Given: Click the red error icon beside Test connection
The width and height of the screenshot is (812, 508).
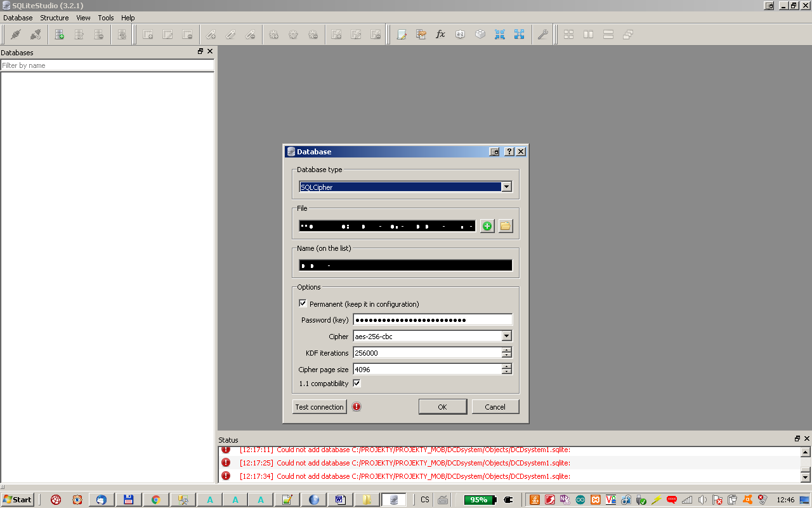Looking at the screenshot, I should pyautogui.click(x=357, y=406).
